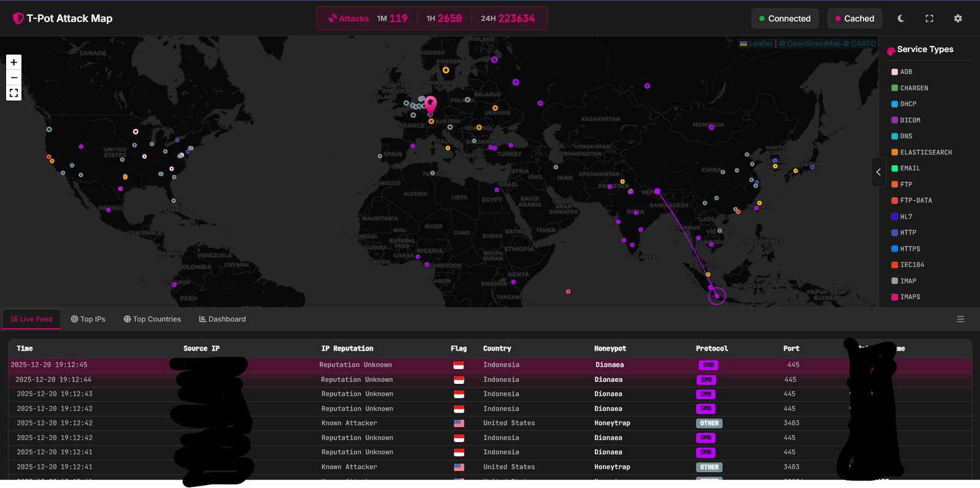Toggle the Connected status indicator

pyautogui.click(x=785, y=18)
